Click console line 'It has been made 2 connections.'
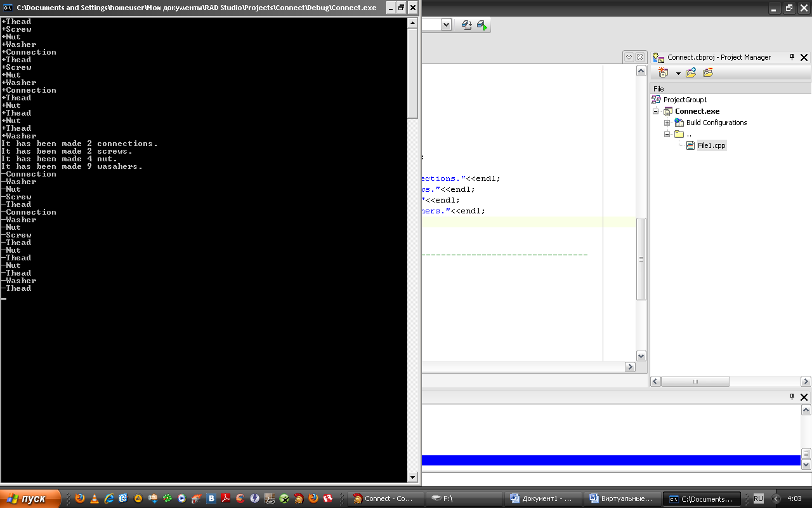Screen dimensions: 812x508 [79, 144]
